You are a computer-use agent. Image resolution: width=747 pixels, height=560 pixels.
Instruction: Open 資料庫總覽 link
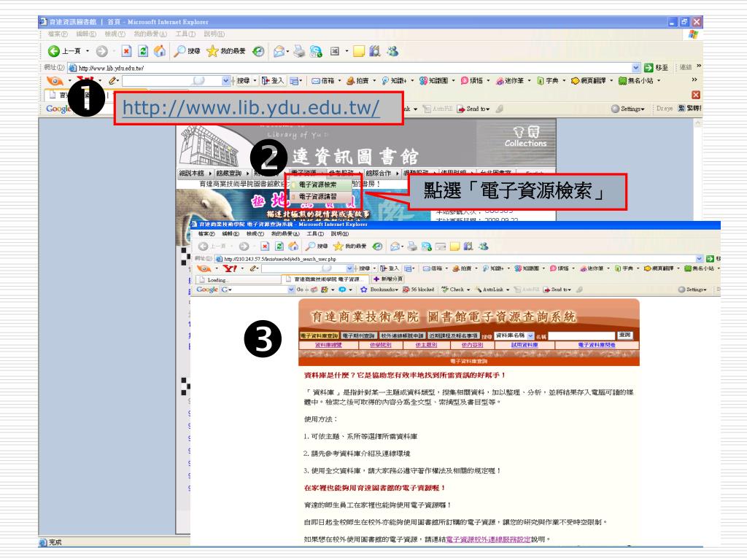click(x=328, y=345)
